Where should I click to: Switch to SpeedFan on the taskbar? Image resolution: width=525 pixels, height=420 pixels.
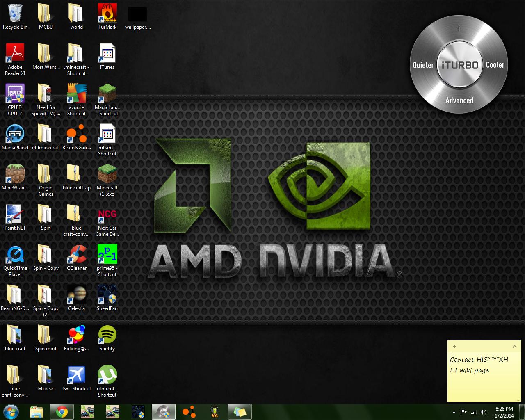pos(138,412)
